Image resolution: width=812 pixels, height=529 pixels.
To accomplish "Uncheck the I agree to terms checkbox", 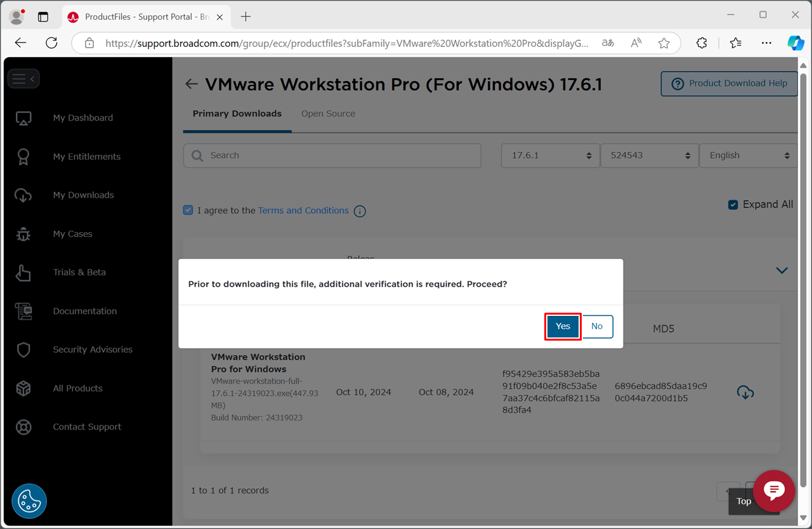I will coord(188,210).
